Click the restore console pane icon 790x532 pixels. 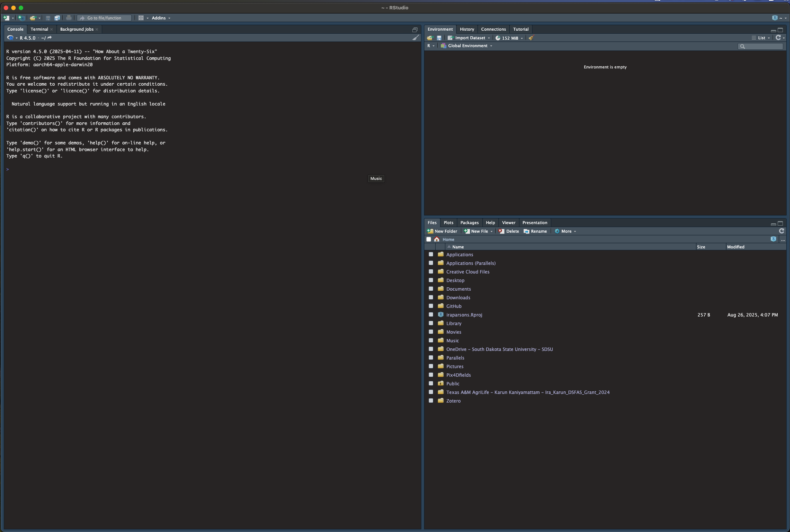[x=415, y=30]
